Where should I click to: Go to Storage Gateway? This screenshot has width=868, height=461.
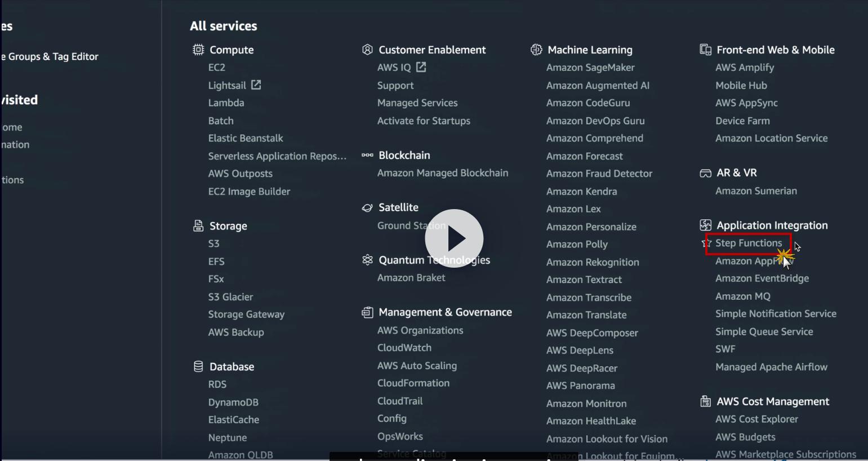[246, 314]
